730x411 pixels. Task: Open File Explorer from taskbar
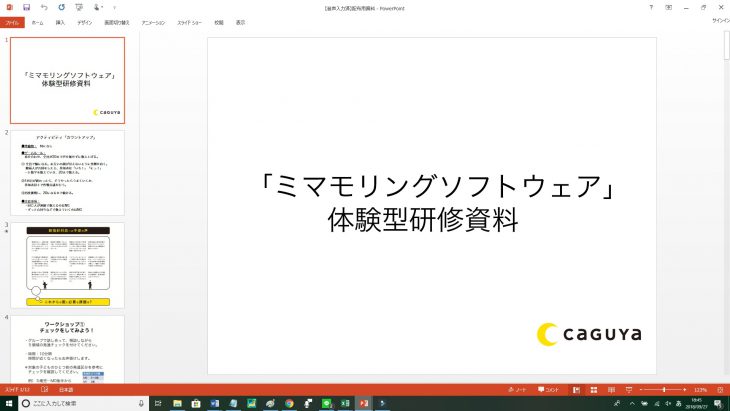(177, 403)
